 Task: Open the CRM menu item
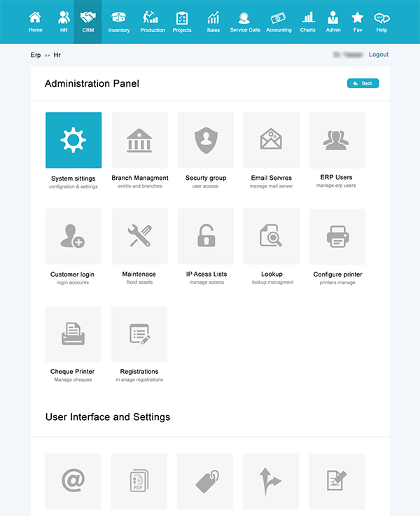pyautogui.click(x=87, y=22)
